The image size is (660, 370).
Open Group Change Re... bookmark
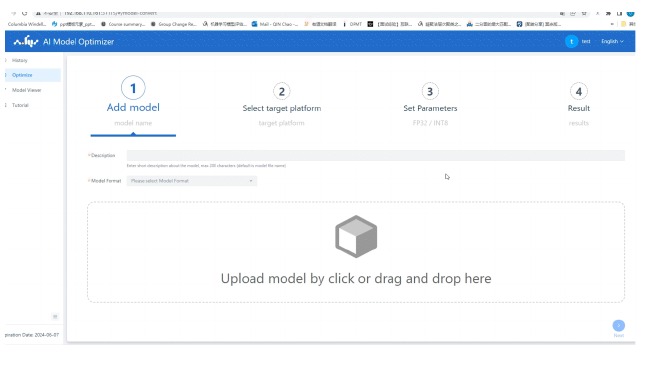[174, 24]
